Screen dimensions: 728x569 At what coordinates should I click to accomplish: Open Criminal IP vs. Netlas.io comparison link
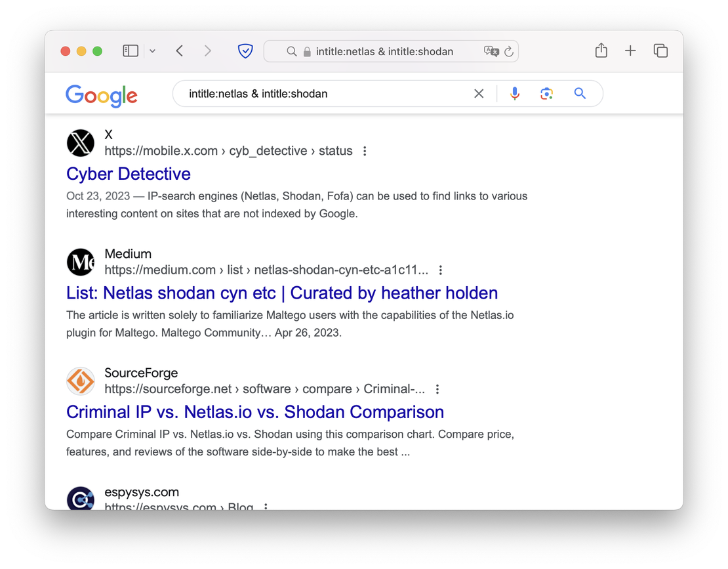(x=255, y=412)
